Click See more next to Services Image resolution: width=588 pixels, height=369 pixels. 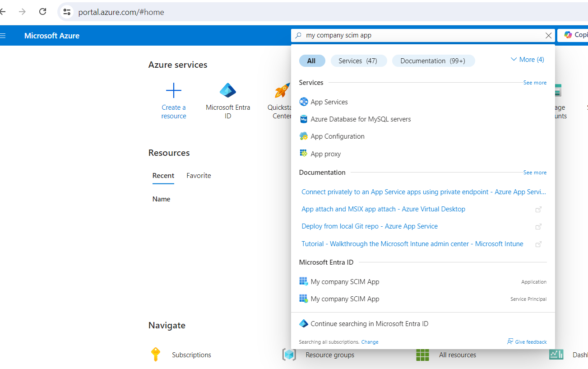[x=535, y=83]
